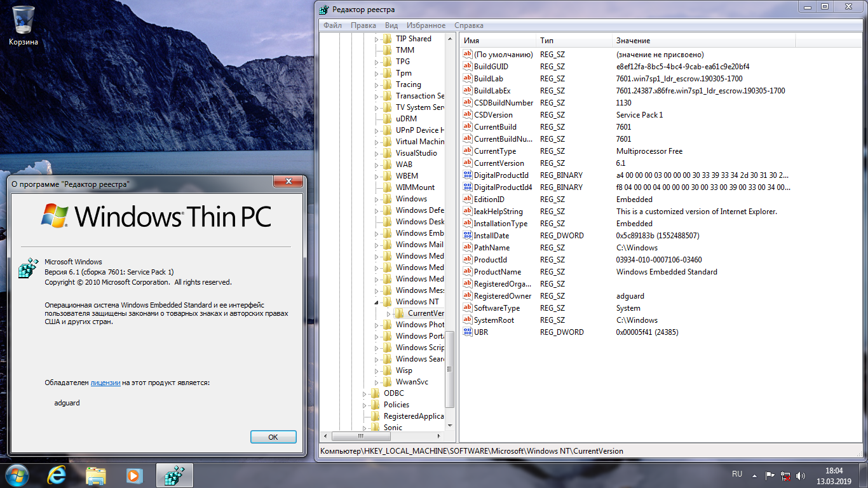Expand the ODBC key
The height and width of the screenshot is (488, 868).
tap(365, 393)
